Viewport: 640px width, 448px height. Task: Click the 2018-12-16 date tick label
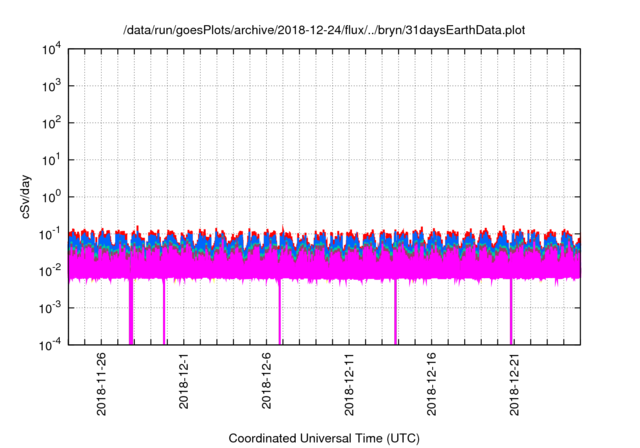[431, 384]
